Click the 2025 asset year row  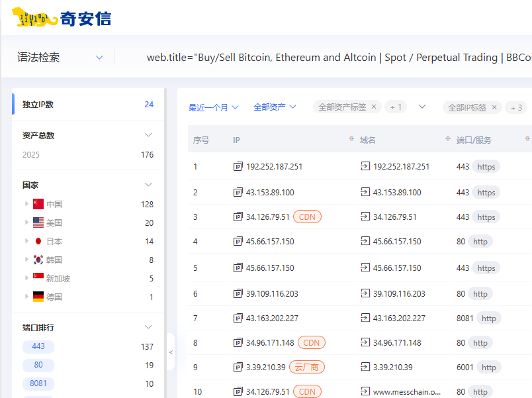point(88,155)
